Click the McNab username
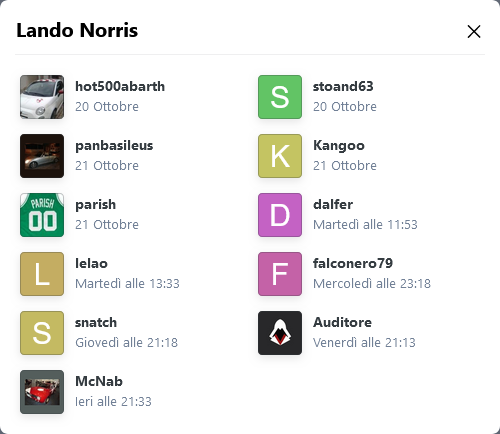 (99, 381)
